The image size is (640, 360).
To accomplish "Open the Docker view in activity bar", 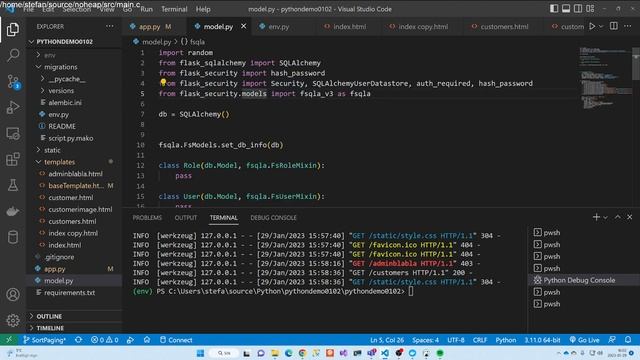I will coord(13,211).
